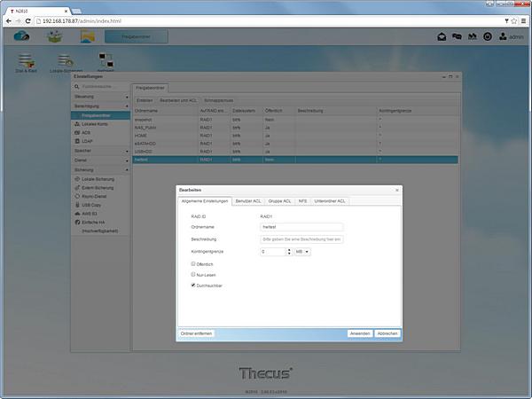Image resolution: width=532 pixels, height=399 pixels.
Task: Switch to Unterordner ACL tab
Action: [x=330, y=201]
